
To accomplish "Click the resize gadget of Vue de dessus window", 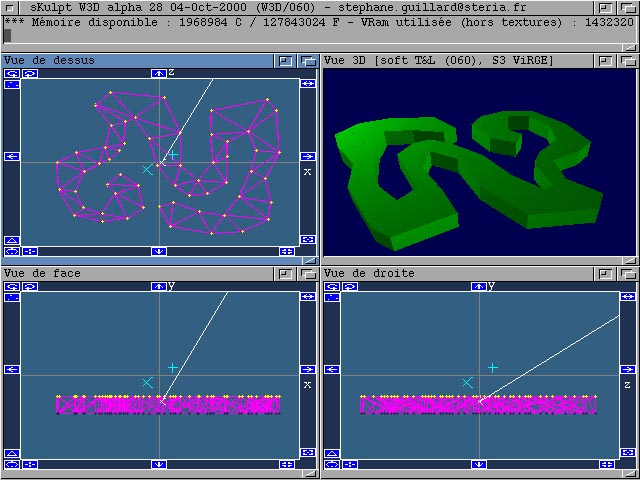I will [311, 260].
